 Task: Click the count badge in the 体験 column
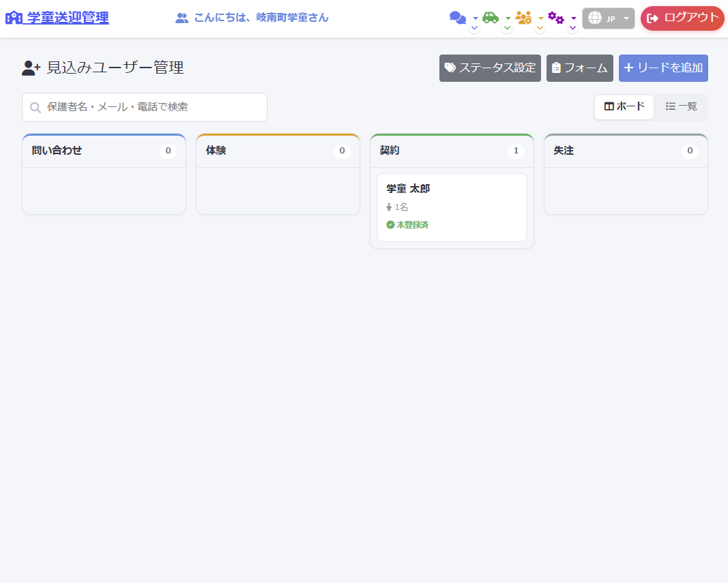pos(343,151)
